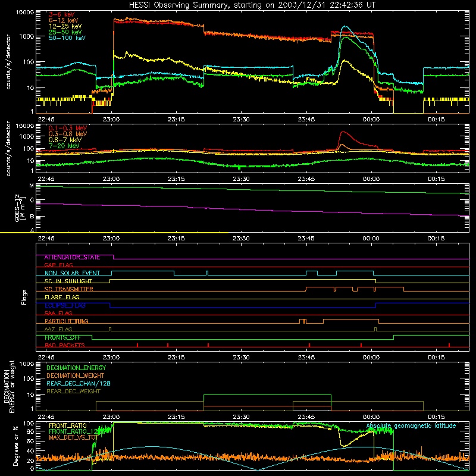Screen dimensions: 476x476
Task: Click the vertical Flags axis title
Action: coord(24,297)
